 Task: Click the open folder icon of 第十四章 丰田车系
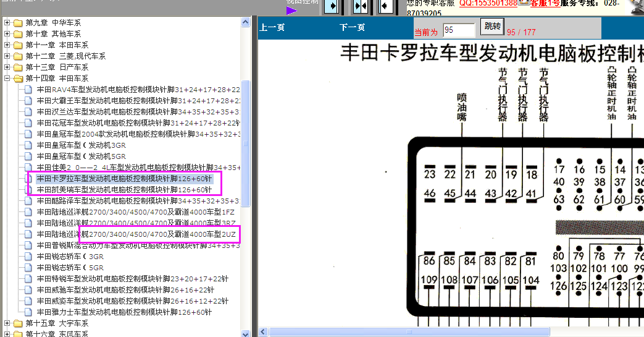point(18,78)
